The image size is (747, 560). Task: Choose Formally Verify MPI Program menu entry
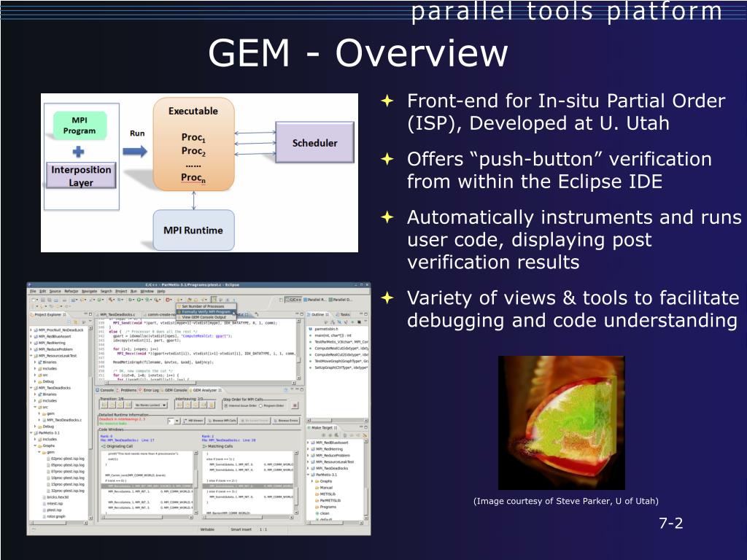click(x=206, y=312)
